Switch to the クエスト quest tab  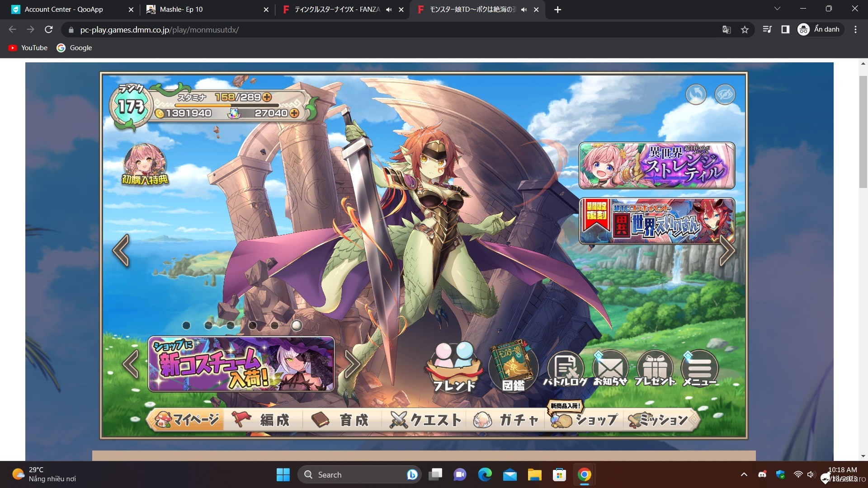pyautogui.click(x=426, y=420)
